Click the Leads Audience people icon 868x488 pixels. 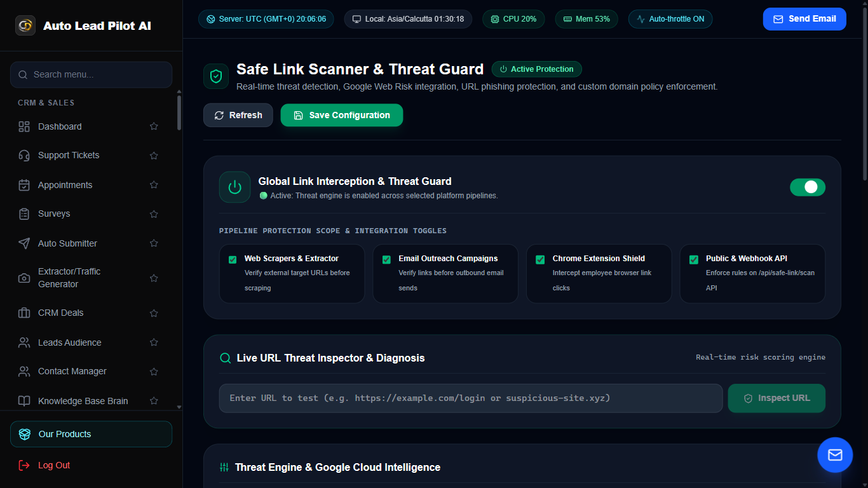(x=24, y=342)
